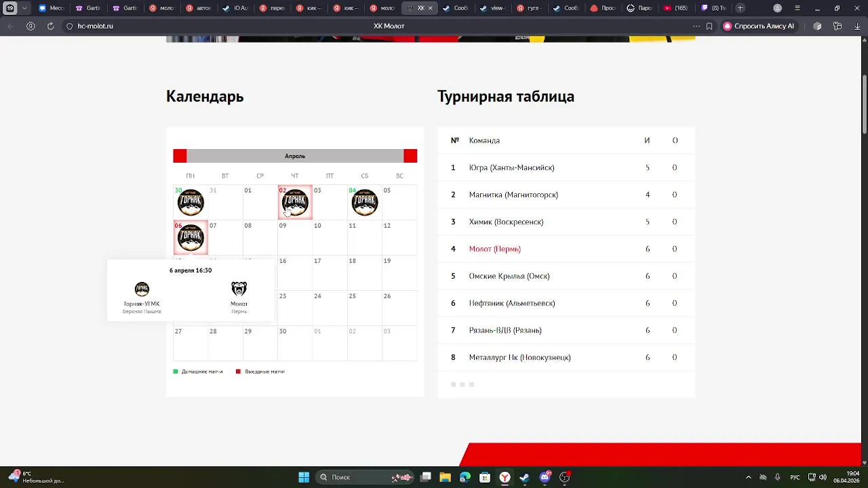Viewport: 868px width, 488px height.
Task: Switch to the first Garti browser tab
Action: point(89,8)
